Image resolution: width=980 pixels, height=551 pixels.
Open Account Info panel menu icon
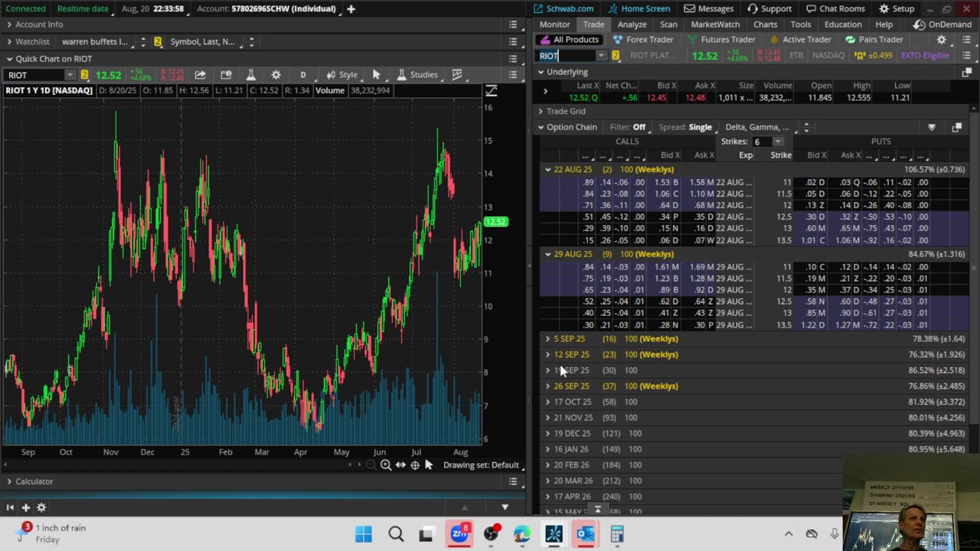[x=513, y=24]
